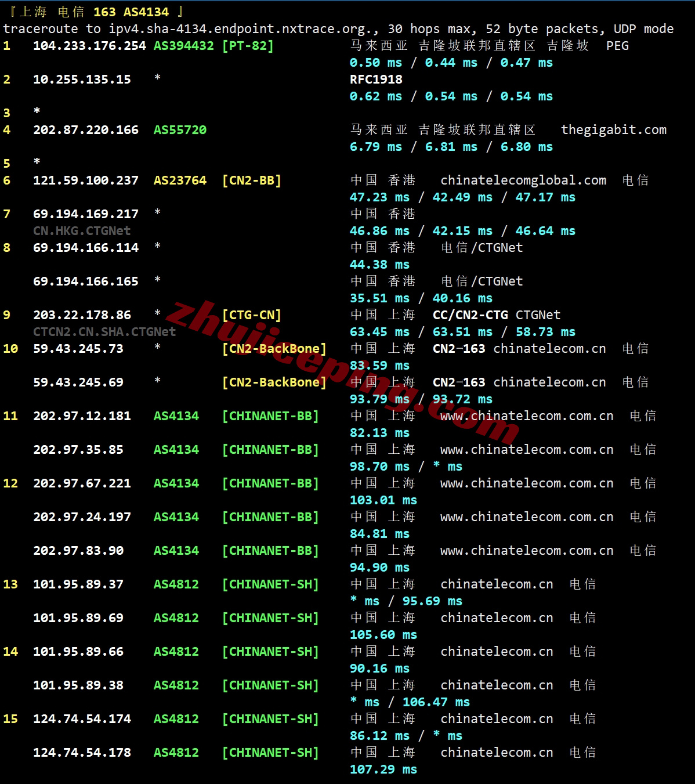Click IP 202.87.220.166 on hop 4
This screenshot has width=695, height=784.
pyautogui.click(x=86, y=130)
